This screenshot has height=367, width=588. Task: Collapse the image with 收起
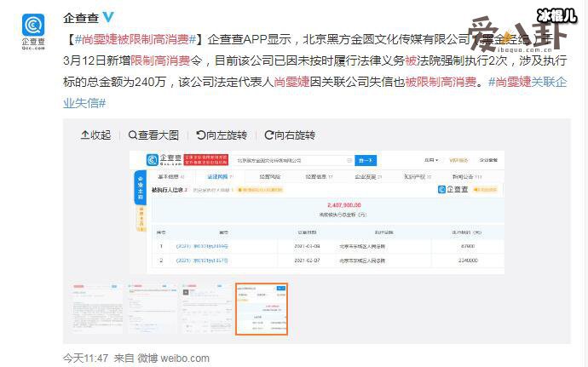(95, 135)
